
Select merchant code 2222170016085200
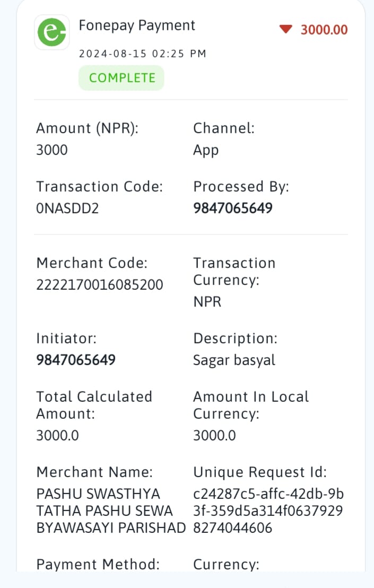(x=100, y=284)
